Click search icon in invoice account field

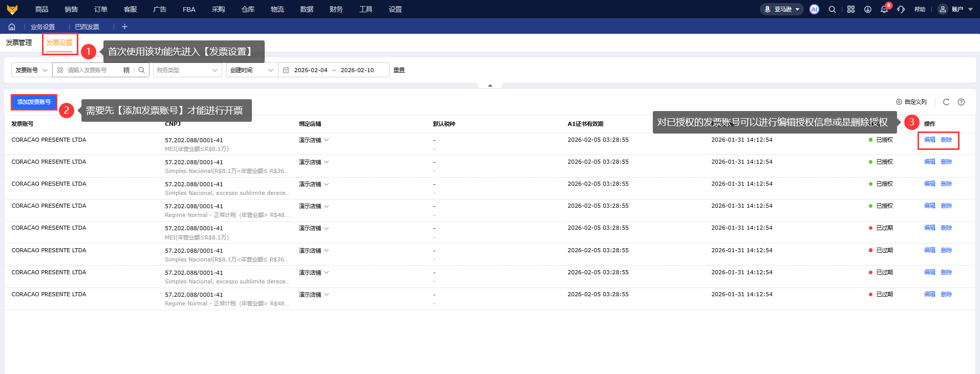coord(142,70)
